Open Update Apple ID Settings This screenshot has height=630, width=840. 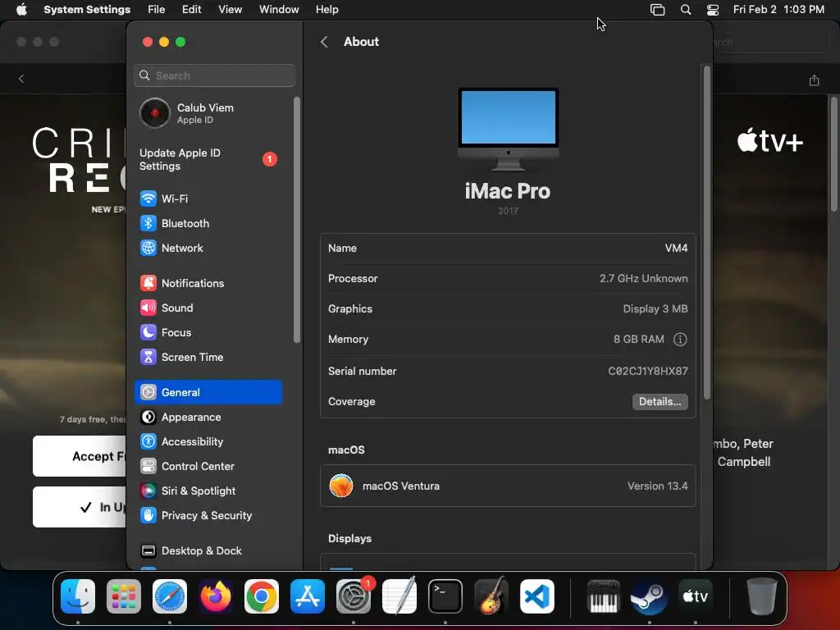pos(208,160)
